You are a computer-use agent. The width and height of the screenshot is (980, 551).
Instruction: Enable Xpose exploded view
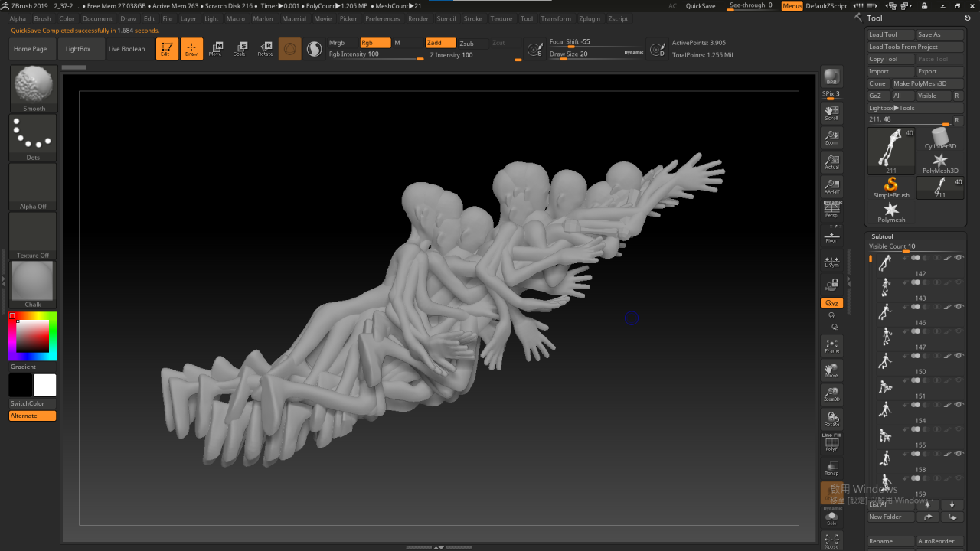click(831, 541)
